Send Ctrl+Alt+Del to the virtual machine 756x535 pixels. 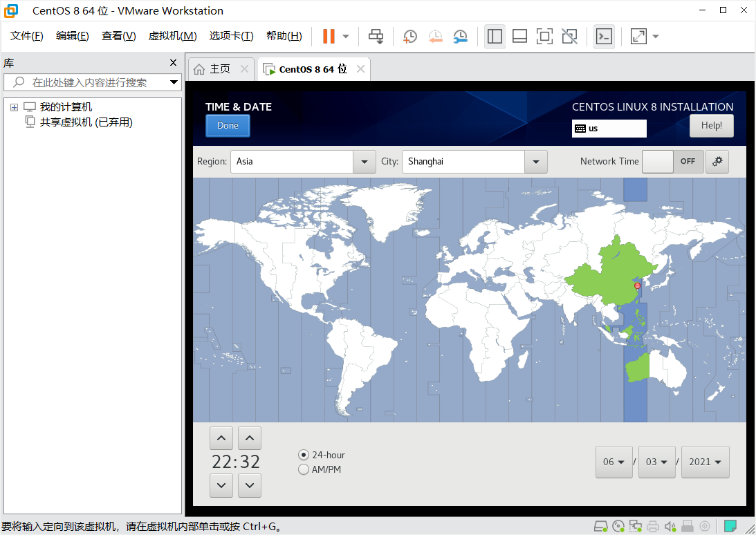click(x=376, y=36)
